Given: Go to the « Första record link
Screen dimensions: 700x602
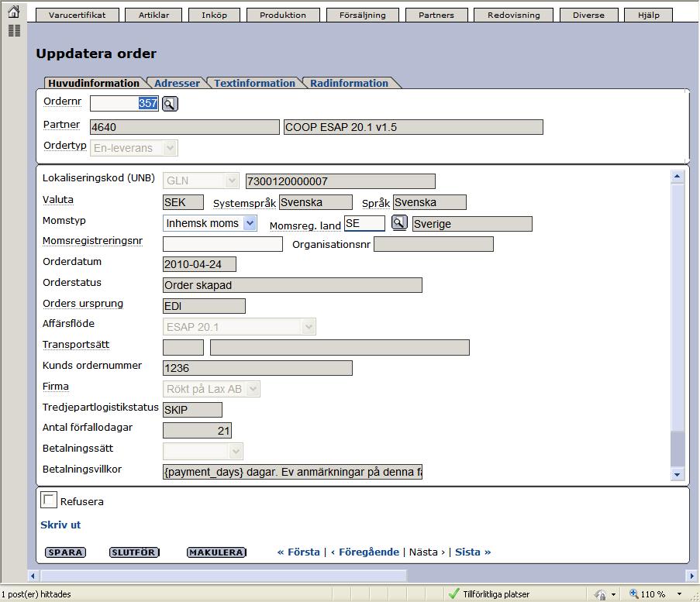Looking at the screenshot, I should pos(298,552).
